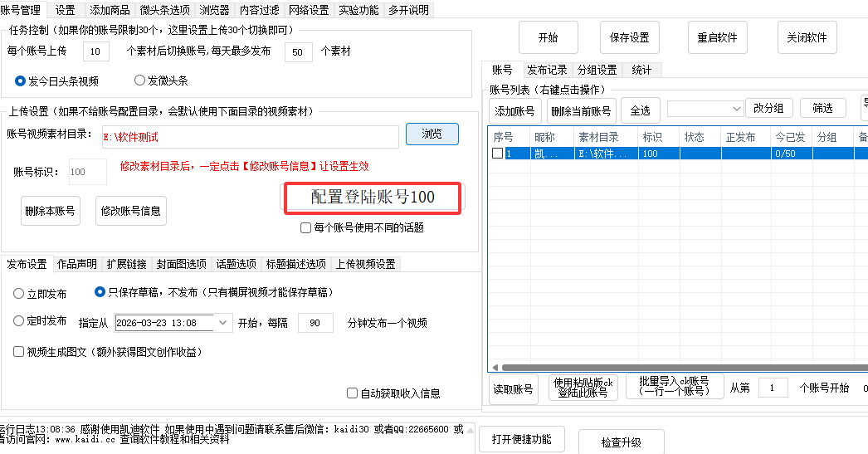Tick the 自动获取收入信息 checkbox
868x454 pixels.
pyautogui.click(x=353, y=393)
